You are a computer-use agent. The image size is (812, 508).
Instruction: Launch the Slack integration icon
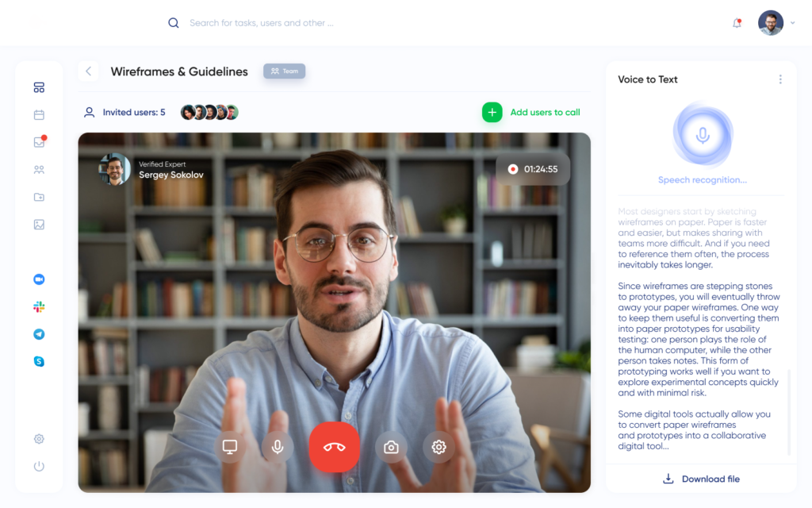[39, 306]
